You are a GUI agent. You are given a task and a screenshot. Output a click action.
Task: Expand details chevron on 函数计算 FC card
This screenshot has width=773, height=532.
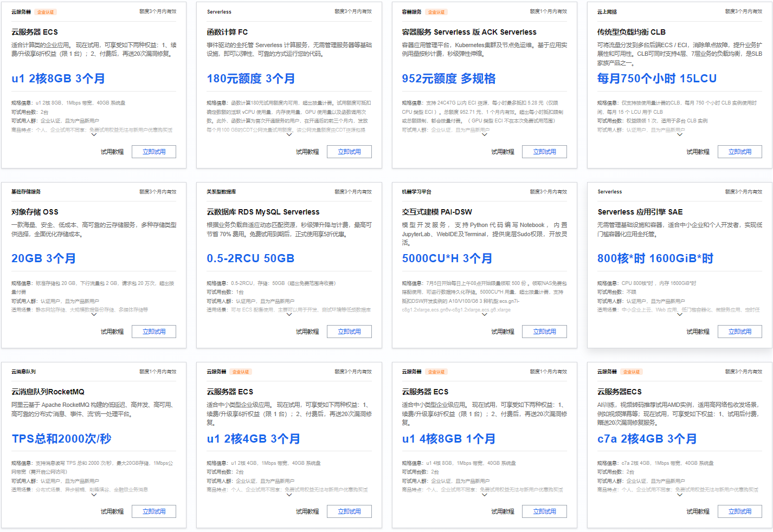click(289, 135)
